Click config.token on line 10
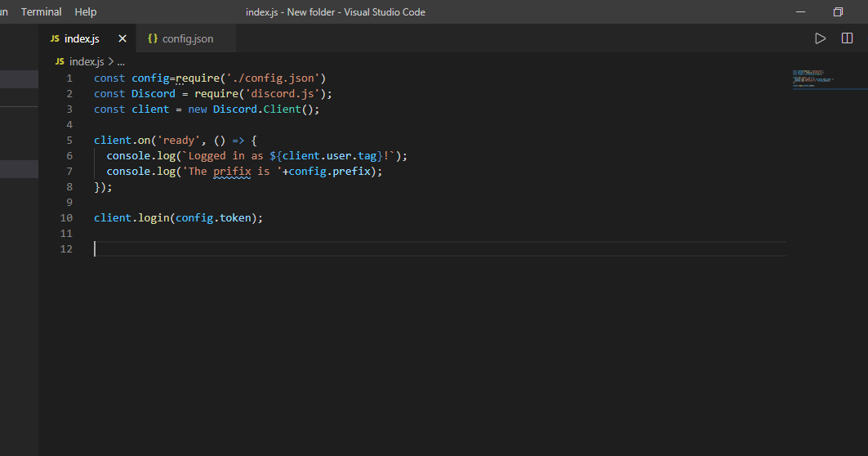The height and width of the screenshot is (456, 868). [x=213, y=217]
